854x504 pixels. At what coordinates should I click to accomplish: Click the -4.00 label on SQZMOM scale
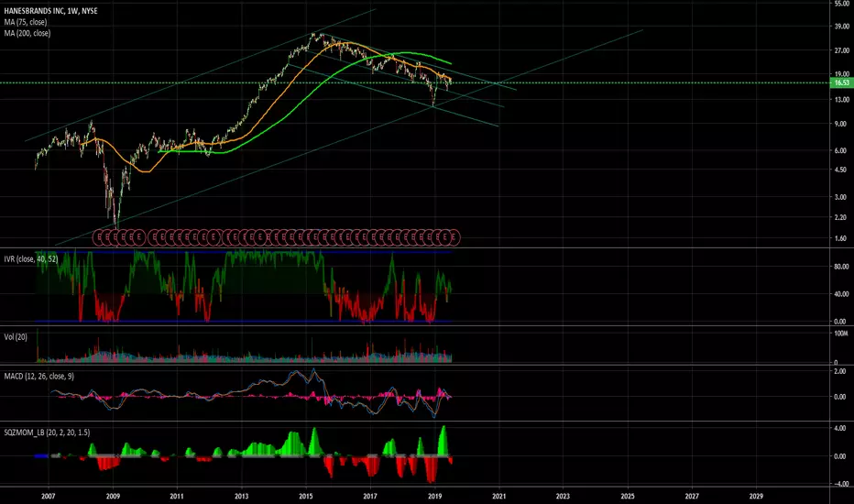pyautogui.click(x=840, y=485)
